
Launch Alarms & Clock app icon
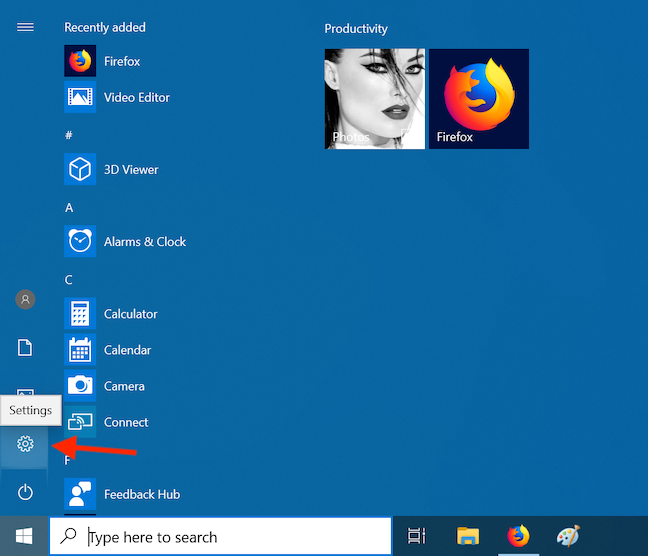[80, 241]
